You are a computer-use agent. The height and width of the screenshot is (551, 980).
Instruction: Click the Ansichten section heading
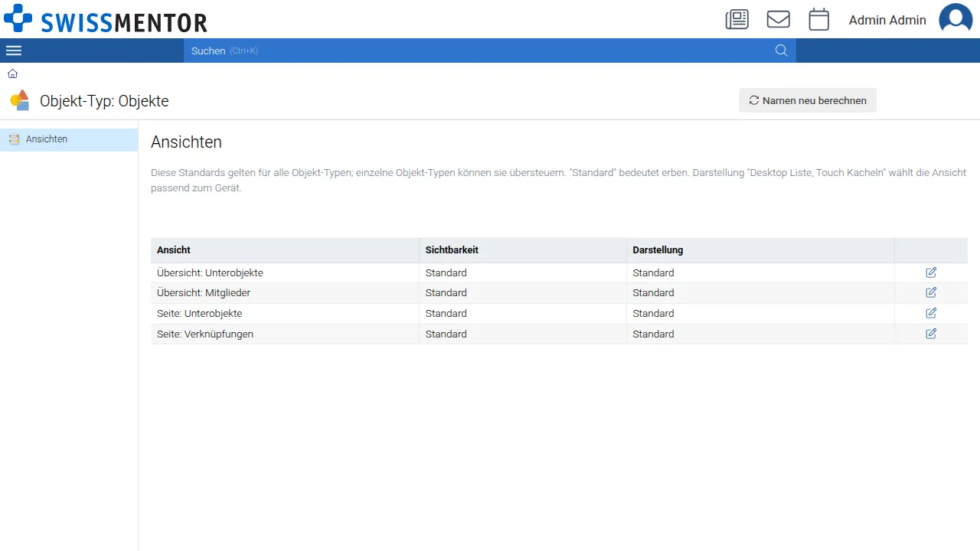[186, 142]
